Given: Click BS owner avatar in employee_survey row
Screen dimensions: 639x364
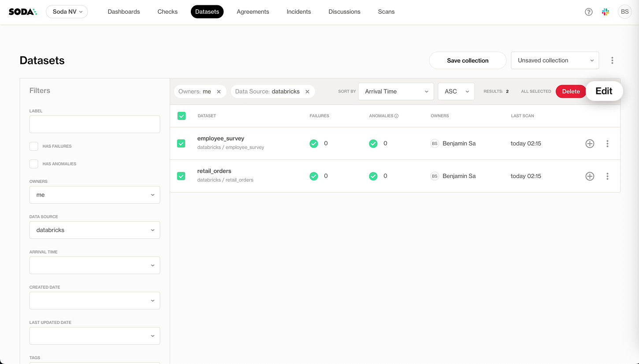Looking at the screenshot, I should pyautogui.click(x=435, y=144).
